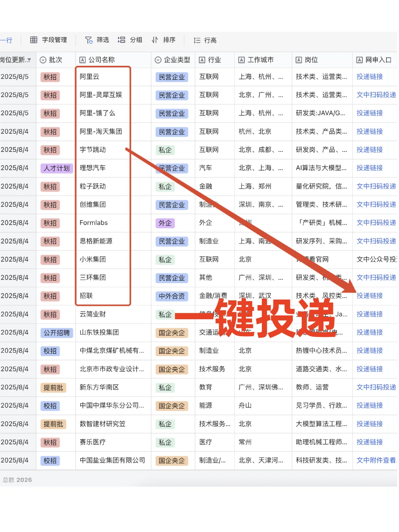
Task: Click 提前批 tag for 新东方华南区
Action: (x=53, y=388)
